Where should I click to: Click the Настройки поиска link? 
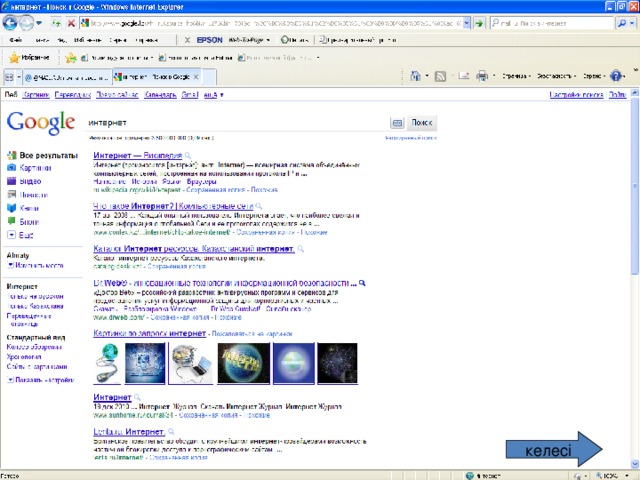(576, 95)
